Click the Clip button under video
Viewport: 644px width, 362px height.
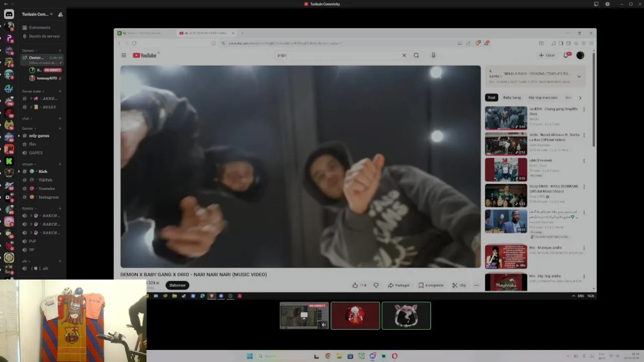459,285
